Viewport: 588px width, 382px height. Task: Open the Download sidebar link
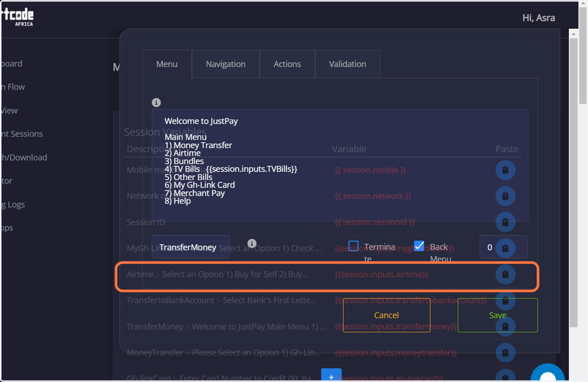click(x=24, y=157)
